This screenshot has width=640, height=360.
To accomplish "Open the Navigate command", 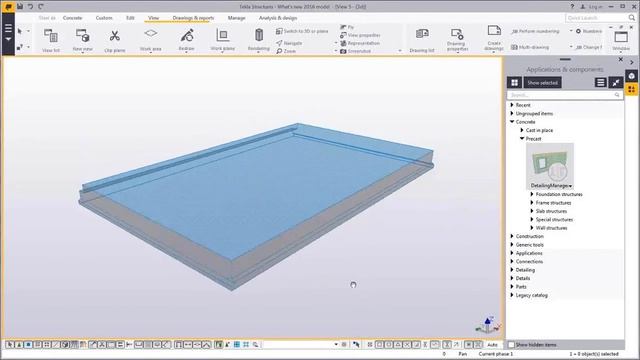I will tap(289, 43).
